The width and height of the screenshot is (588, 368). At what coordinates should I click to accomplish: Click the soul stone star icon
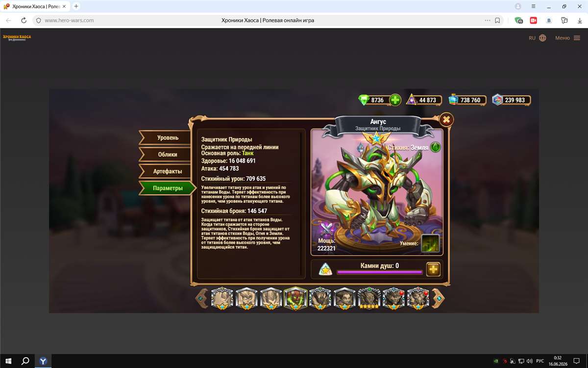[x=325, y=269]
